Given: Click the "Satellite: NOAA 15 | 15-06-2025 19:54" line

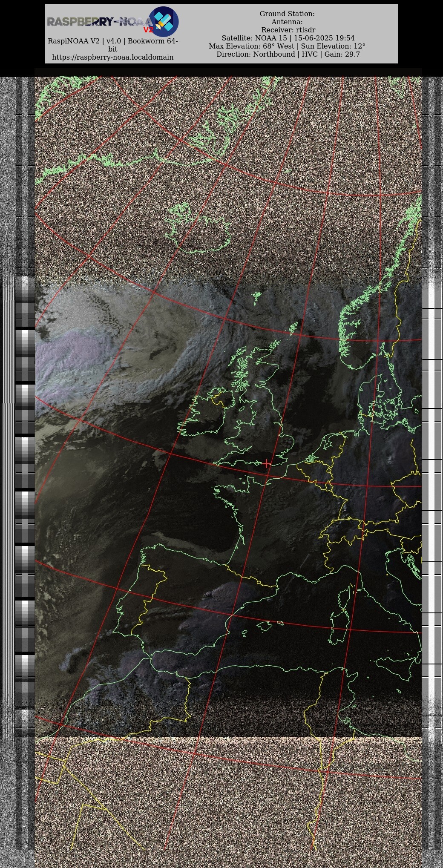Looking at the screenshot, I should click(x=288, y=38).
